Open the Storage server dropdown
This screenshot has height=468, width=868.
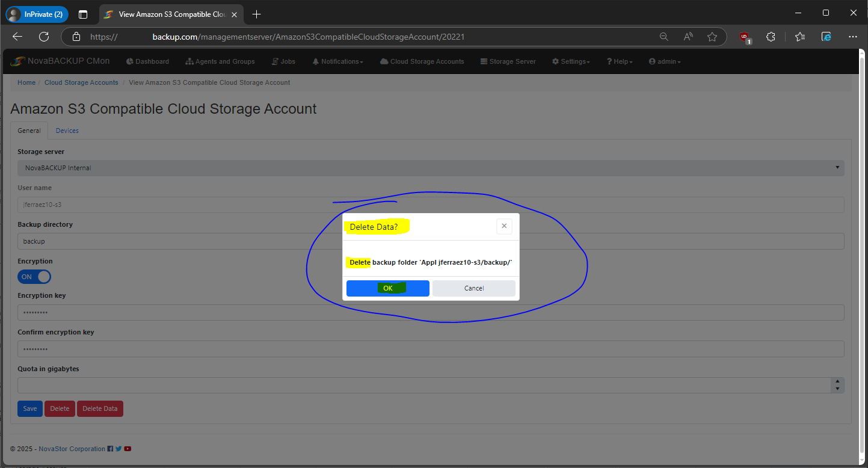[x=431, y=168]
